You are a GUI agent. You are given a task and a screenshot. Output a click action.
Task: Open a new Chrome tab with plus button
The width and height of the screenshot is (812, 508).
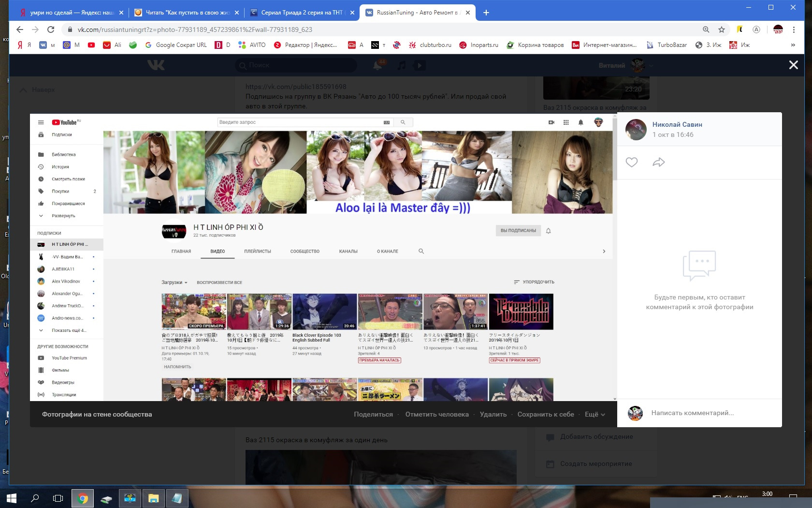tap(486, 13)
